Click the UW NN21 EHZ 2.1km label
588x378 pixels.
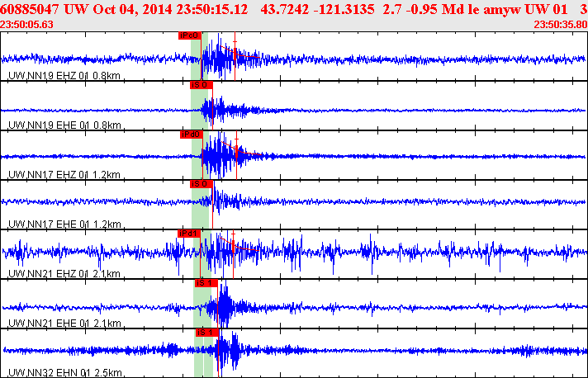pyautogui.click(x=64, y=273)
